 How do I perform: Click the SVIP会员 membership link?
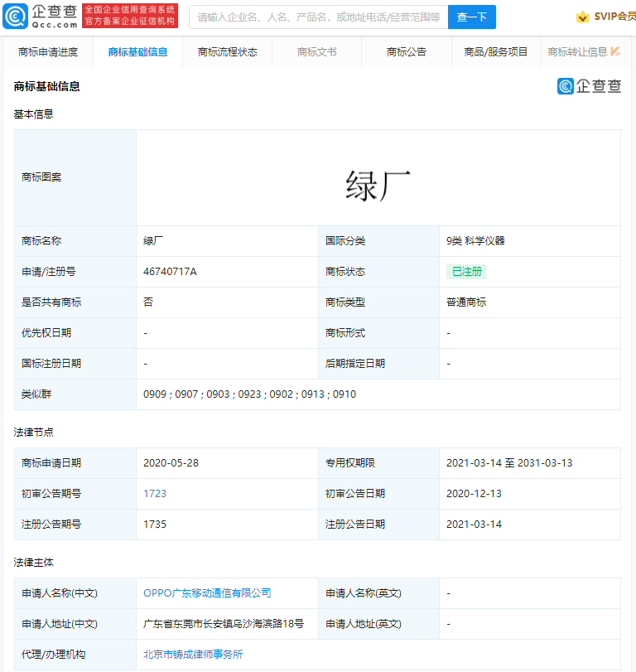point(614,17)
